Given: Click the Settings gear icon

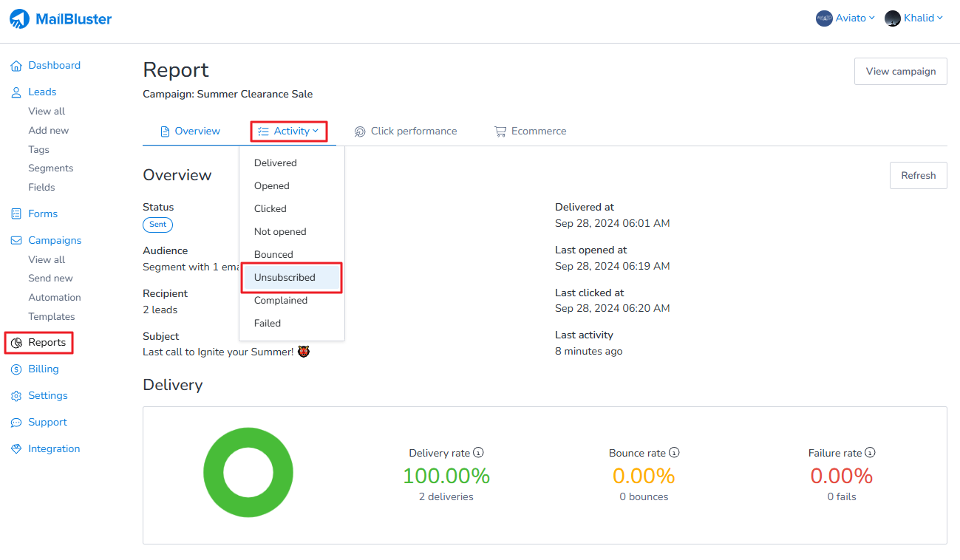Looking at the screenshot, I should pyautogui.click(x=16, y=396).
